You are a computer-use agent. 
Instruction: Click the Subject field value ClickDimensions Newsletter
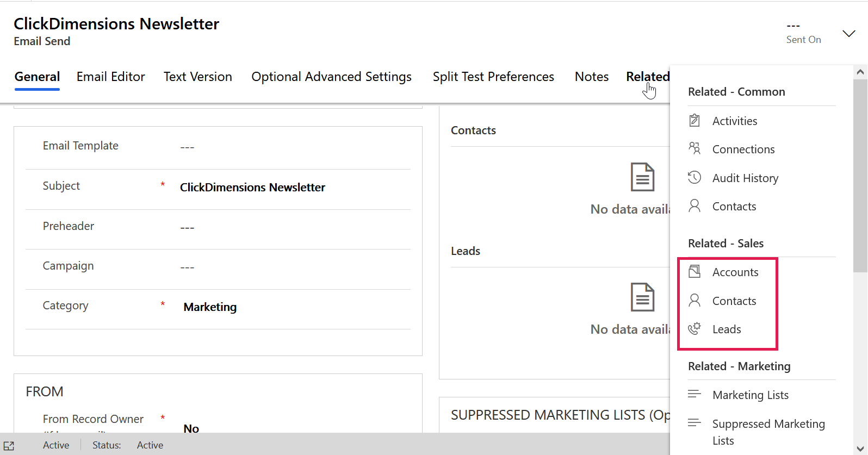click(x=252, y=187)
